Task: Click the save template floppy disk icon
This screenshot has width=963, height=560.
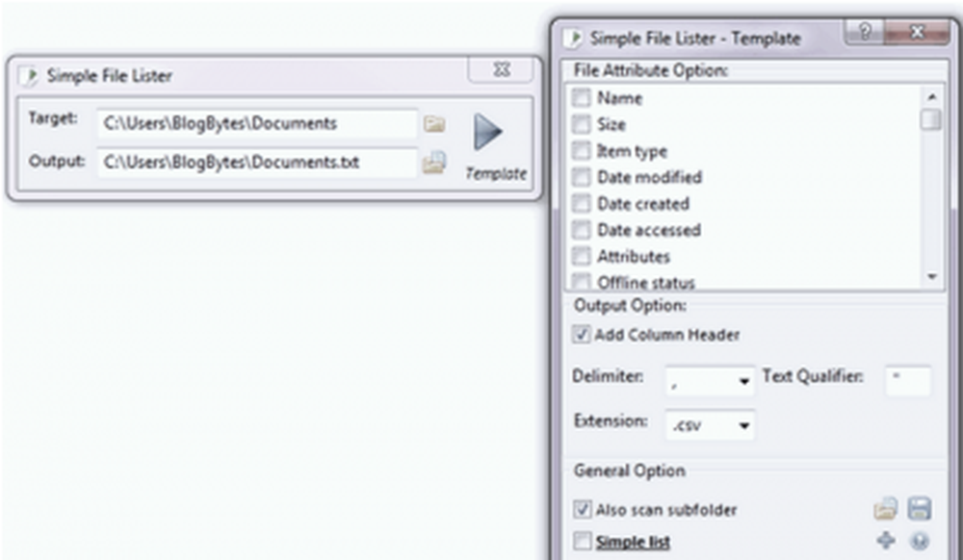Action: [x=918, y=509]
